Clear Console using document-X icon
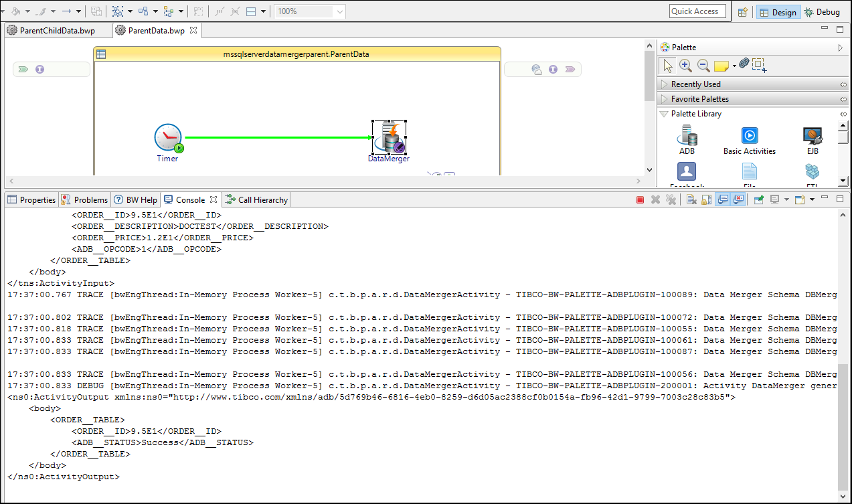852x504 pixels. (x=691, y=199)
